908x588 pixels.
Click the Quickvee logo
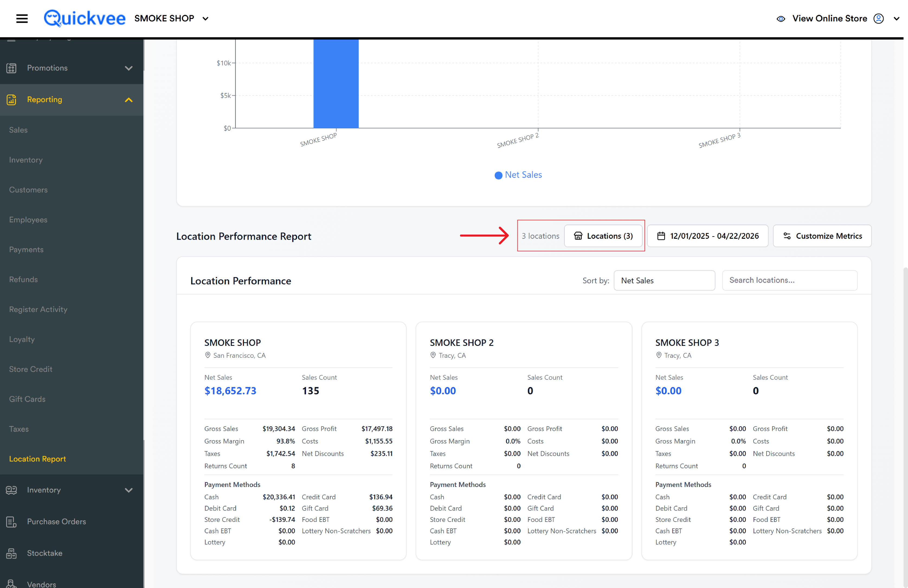coord(84,18)
